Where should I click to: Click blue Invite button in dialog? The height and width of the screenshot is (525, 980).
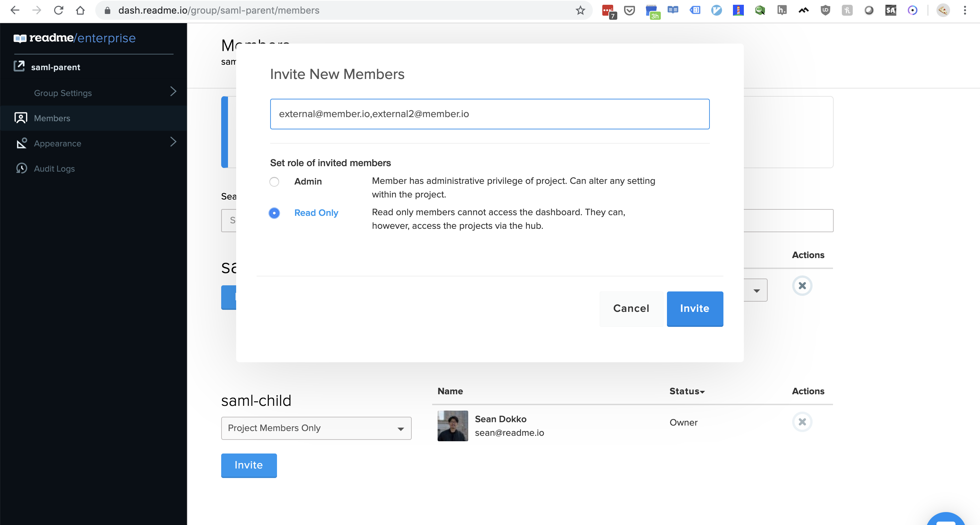pos(694,308)
